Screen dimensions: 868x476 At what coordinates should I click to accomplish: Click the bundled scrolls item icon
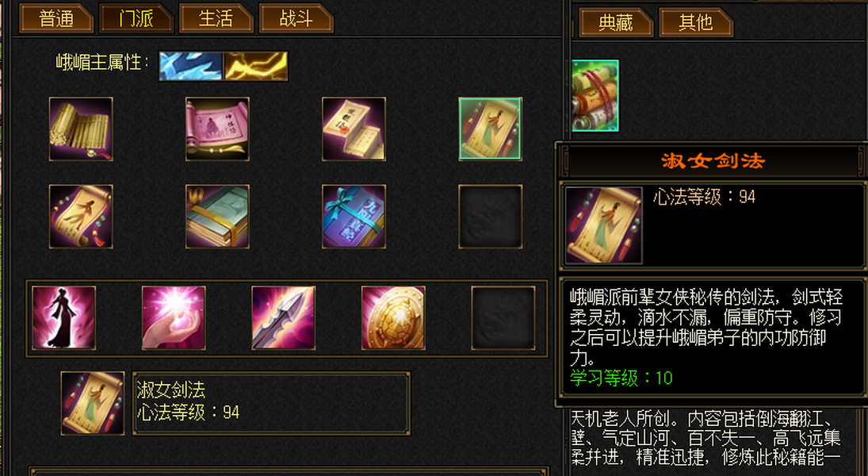(595, 96)
